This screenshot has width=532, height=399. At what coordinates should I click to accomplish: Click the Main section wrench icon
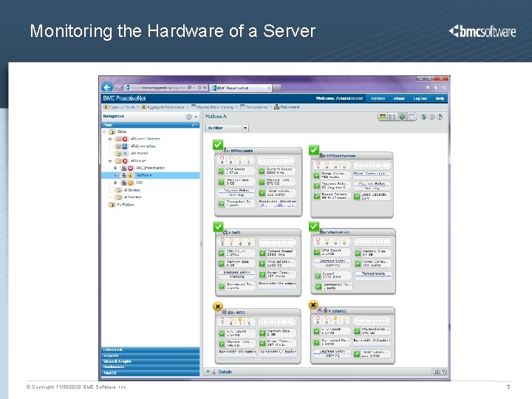[x=195, y=125]
